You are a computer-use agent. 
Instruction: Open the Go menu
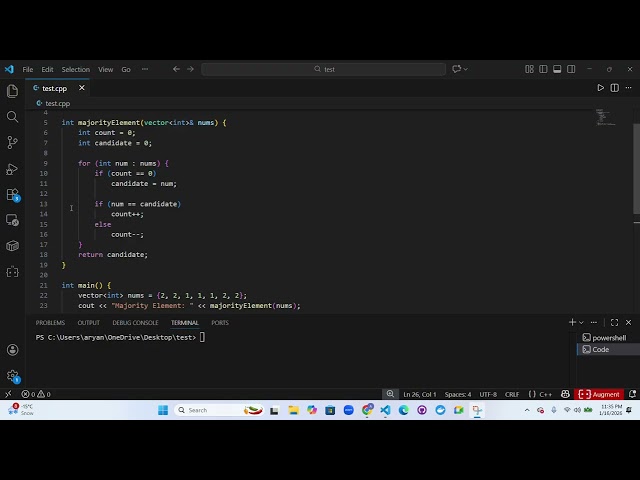(x=126, y=69)
